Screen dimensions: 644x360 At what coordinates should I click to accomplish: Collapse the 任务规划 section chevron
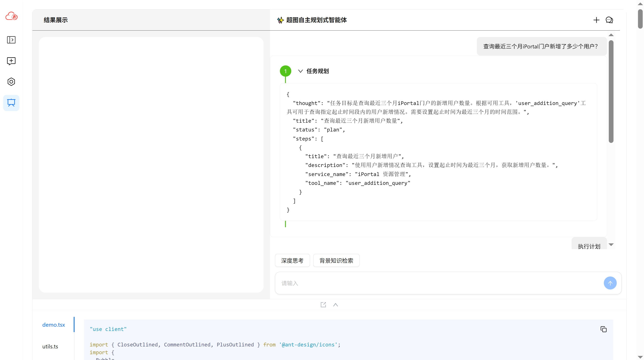301,71
